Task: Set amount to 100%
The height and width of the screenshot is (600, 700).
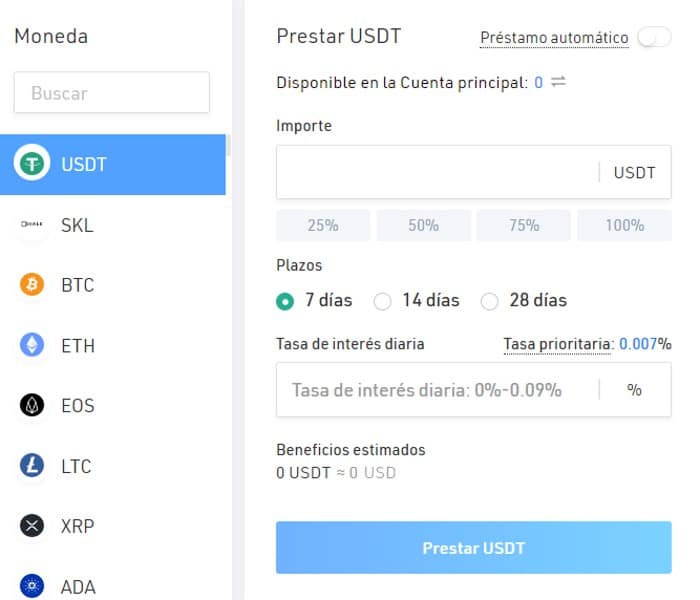Action: 624,225
